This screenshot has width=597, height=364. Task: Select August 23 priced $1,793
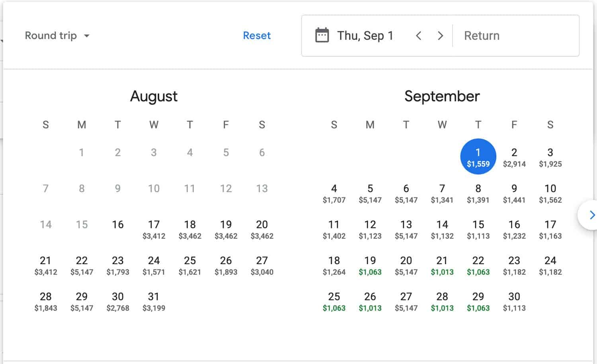118,265
